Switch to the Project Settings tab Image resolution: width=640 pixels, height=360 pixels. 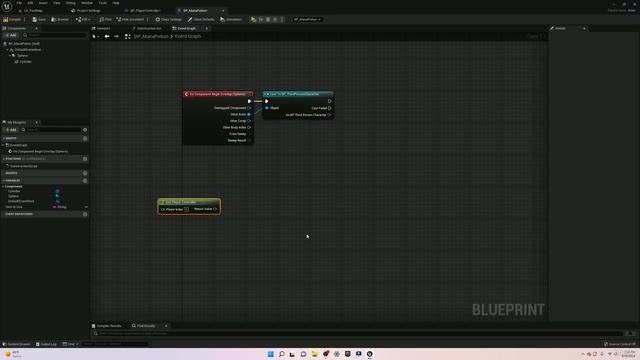coord(86,11)
